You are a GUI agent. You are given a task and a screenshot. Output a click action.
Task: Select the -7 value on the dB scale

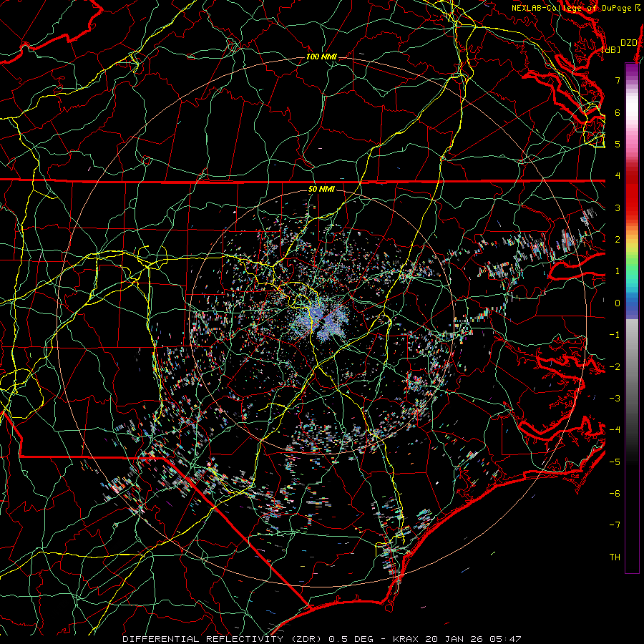pyautogui.click(x=615, y=525)
